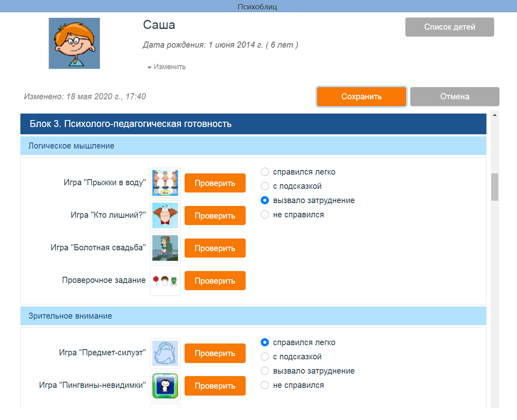Click Sasha's cartoon avatar picture
This screenshot has height=420, width=517.
click(74, 44)
